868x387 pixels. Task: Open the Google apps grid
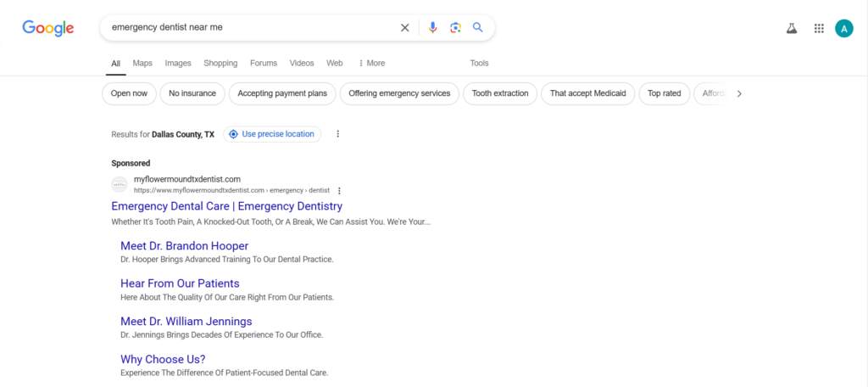[x=820, y=28]
